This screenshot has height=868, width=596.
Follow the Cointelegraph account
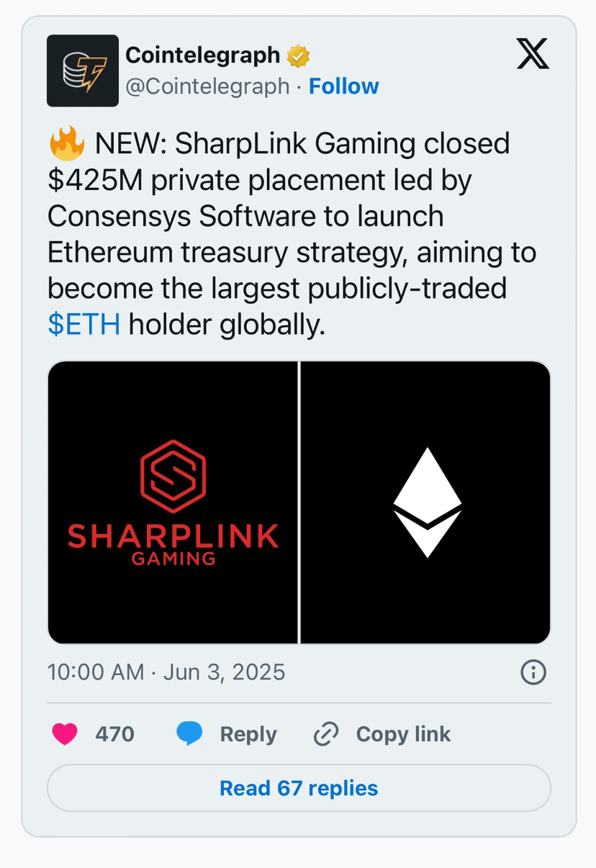pos(343,86)
